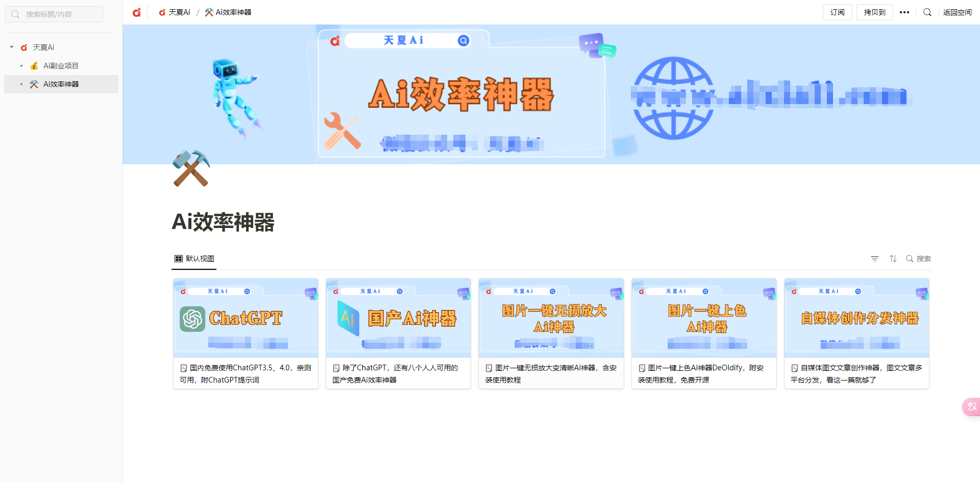Click the 订阅 subscribe button
The width and height of the screenshot is (980, 482).
coord(837,12)
